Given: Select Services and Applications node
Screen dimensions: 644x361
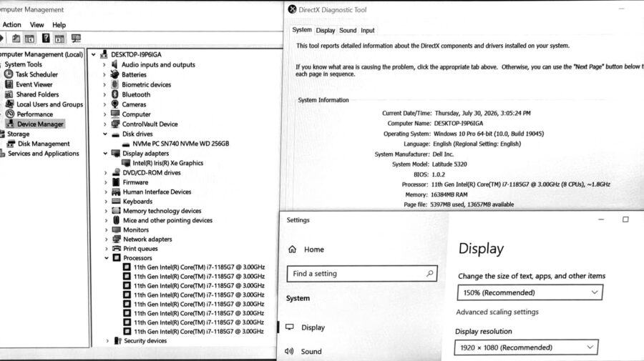Looking at the screenshot, I should click(43, 154).
